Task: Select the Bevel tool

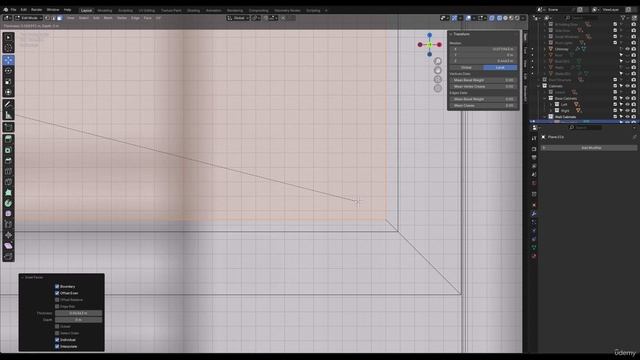Action: 8,161
